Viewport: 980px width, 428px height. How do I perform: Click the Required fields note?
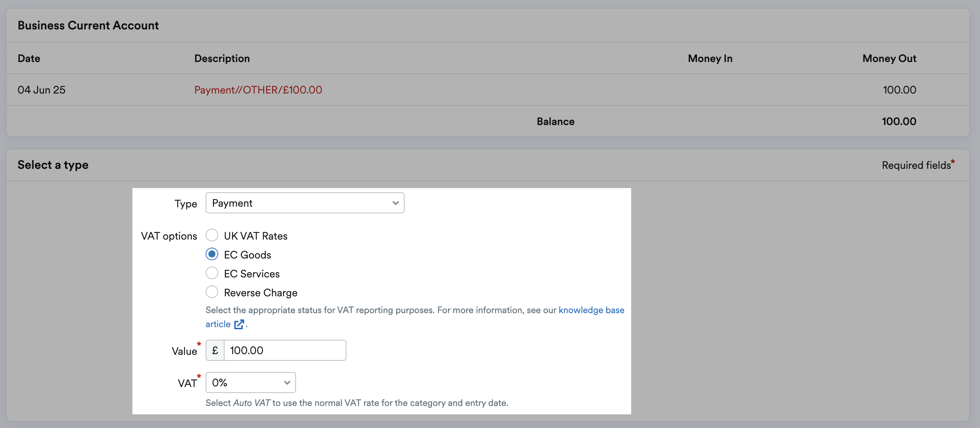(x=918, y=165)
